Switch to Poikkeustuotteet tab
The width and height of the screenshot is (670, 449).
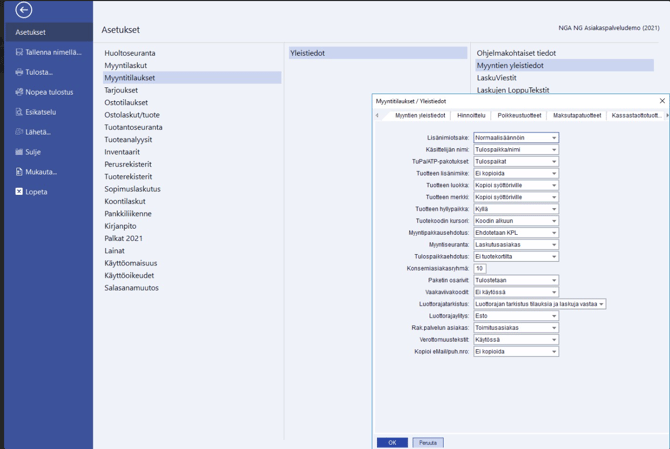[x=519, y=115]
